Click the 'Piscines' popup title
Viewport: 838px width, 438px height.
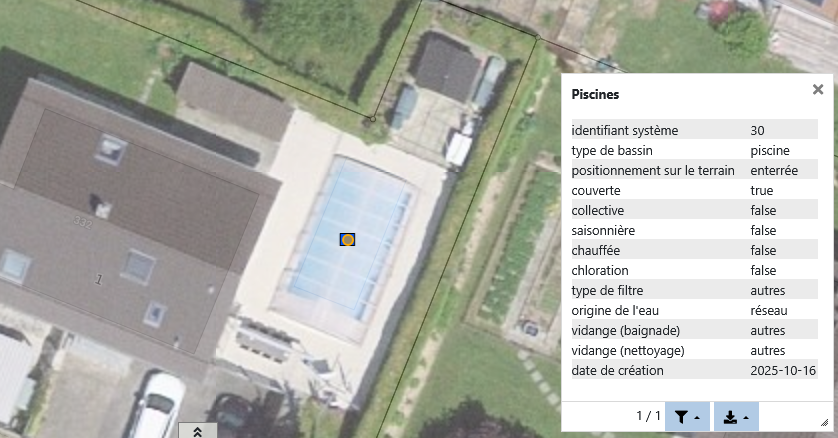pos(595,95)
